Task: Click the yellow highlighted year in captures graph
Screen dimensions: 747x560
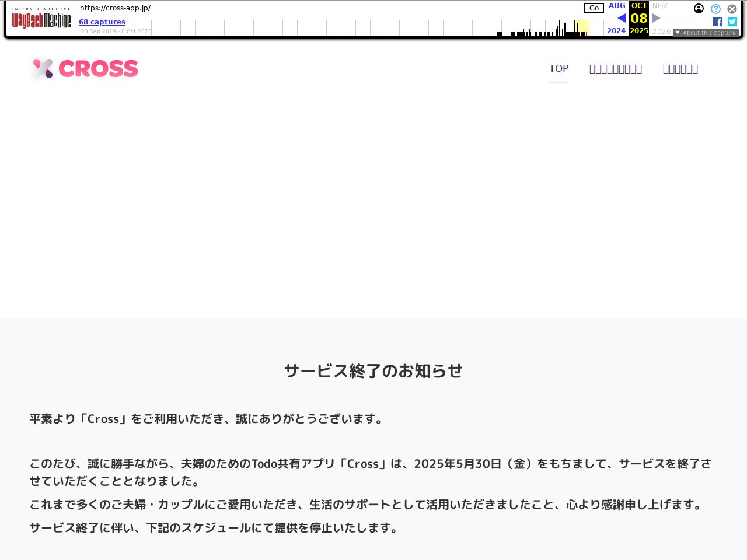Action: 582,27
